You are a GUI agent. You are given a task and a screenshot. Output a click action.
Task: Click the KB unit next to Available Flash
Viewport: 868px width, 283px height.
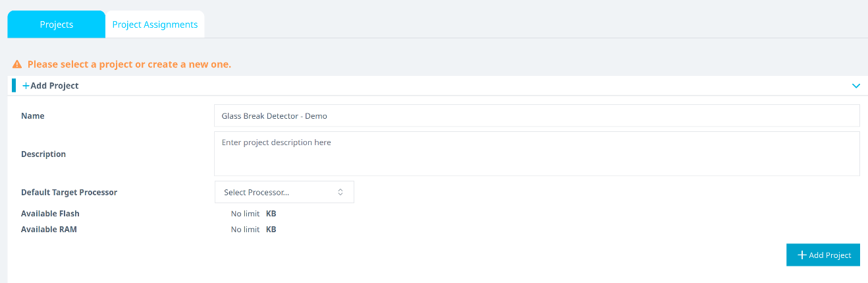271,214
